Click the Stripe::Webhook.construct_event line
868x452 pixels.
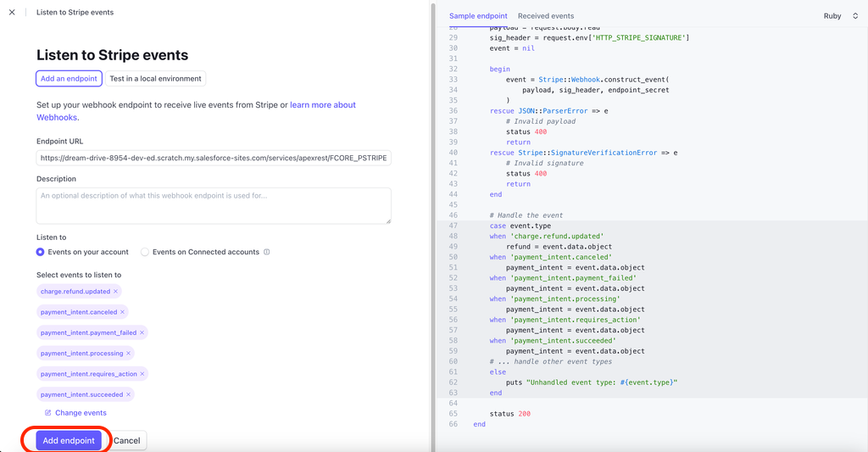click(x=587, y=79)
